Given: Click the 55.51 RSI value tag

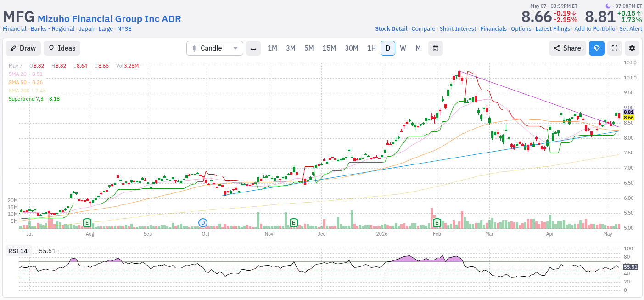Looking at the screenshot, I should pyautogui.click(x=630, y=267).
